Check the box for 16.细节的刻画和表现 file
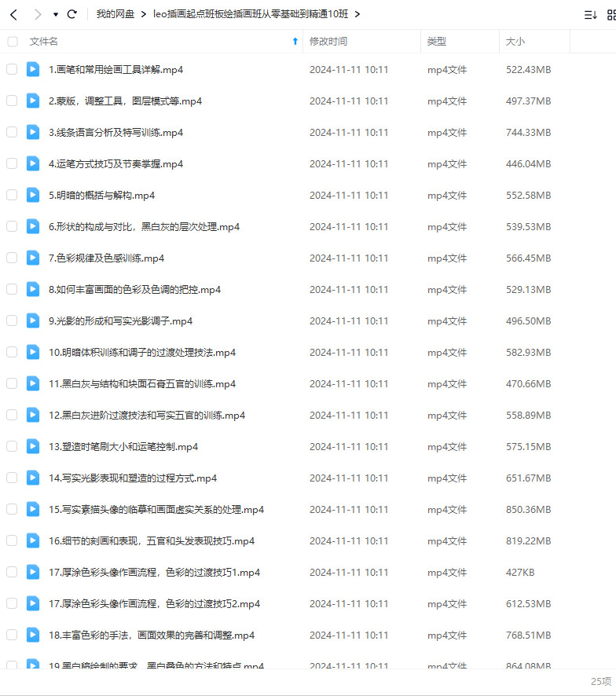 12,540
